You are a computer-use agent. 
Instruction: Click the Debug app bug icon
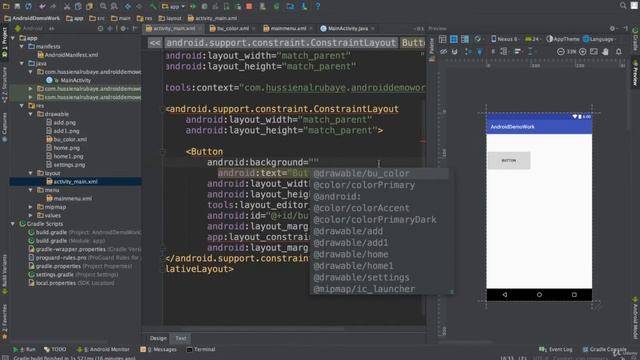click(204, 6)
